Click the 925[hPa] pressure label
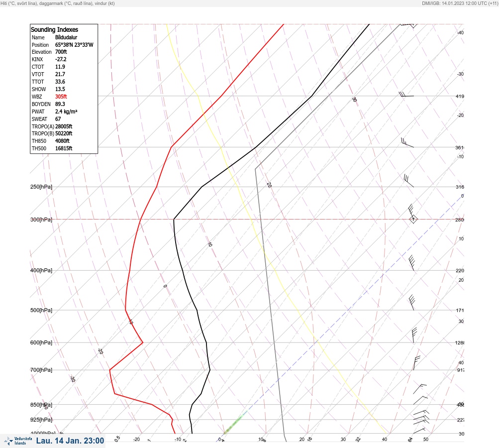The width and height of the screenshot is (499, 448). click(x=41, y=420)
